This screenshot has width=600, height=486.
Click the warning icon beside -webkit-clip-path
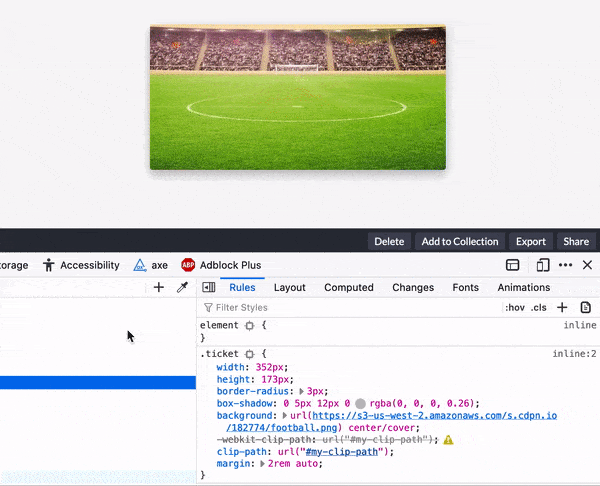click(x=449, y=439)
